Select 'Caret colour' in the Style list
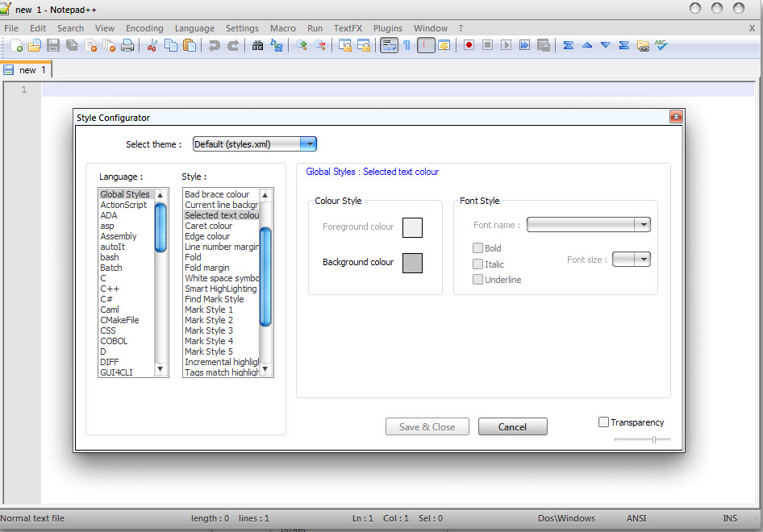The width and height of the screenshot is (763, 532). point(208,226)
